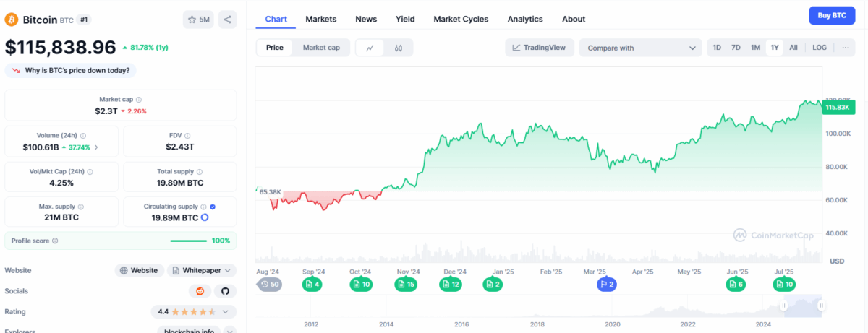Open Aug '24 history marker 50
The width and height of the screenshot is (868, 333).
269,285
